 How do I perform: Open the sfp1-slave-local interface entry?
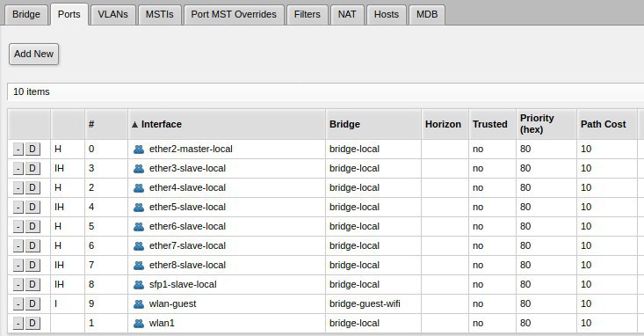pyautogui.click(x=183, y=284)
